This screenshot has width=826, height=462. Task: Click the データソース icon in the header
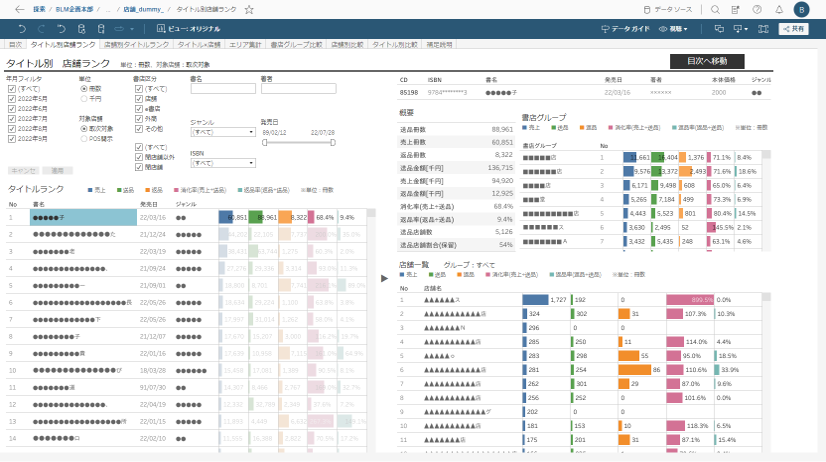click(647, 9)
